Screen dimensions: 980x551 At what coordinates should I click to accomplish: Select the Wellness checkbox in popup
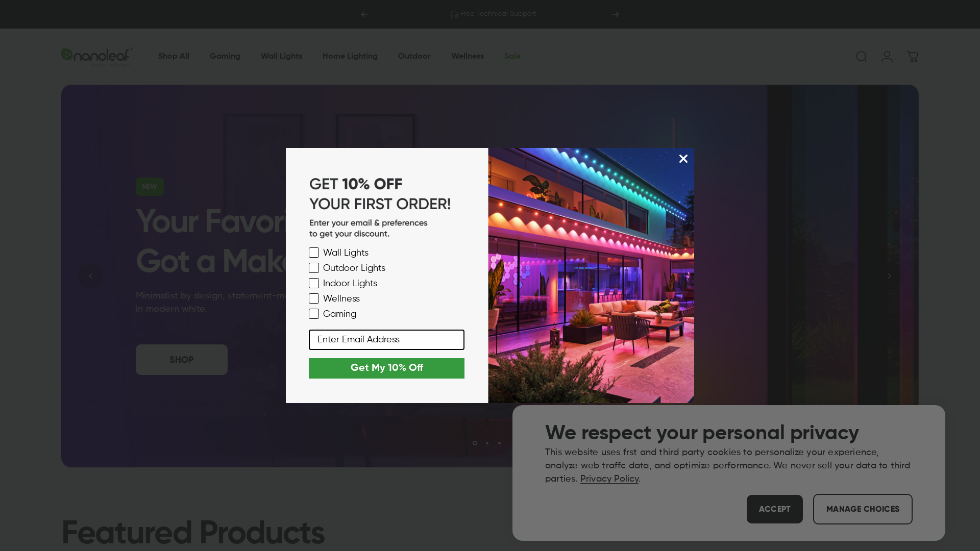314,299
